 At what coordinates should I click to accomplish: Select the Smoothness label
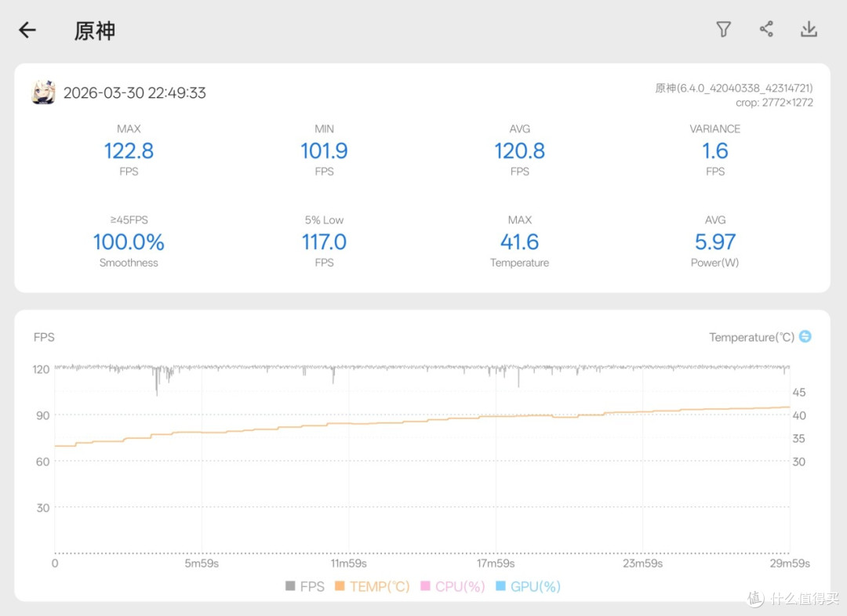click(x=129, y=263)
